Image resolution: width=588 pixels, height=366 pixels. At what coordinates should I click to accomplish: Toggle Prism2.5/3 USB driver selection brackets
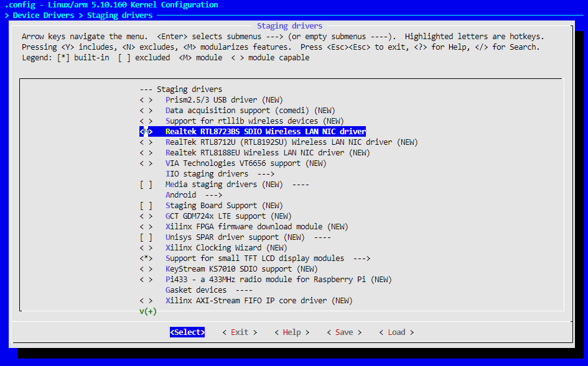(146, 100)
